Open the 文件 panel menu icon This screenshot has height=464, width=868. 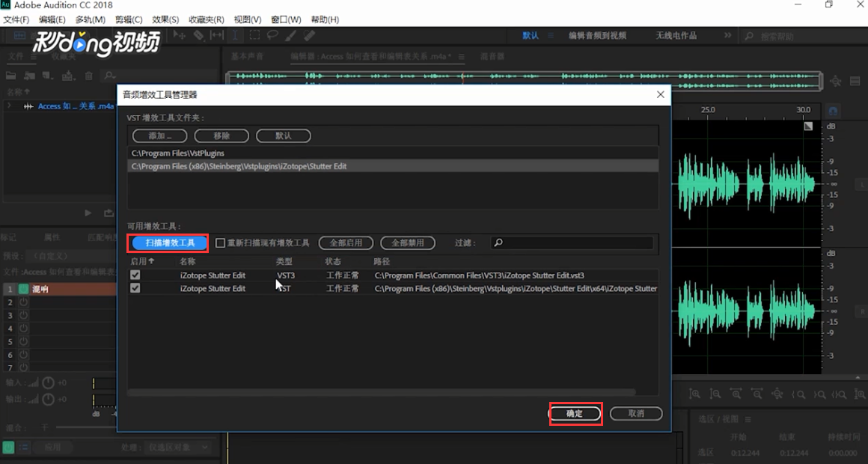coord(33,56)
